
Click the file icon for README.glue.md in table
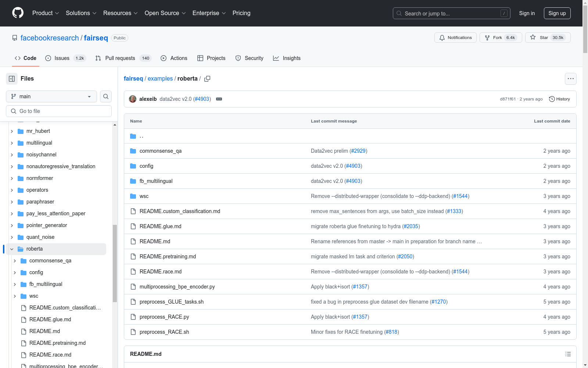(x=133, y=226)
